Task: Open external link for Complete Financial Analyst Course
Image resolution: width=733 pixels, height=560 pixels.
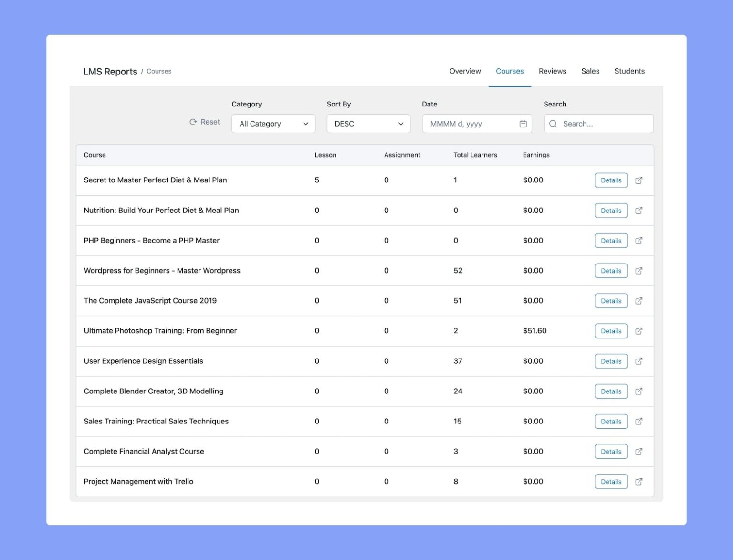Action: point(639,452)
